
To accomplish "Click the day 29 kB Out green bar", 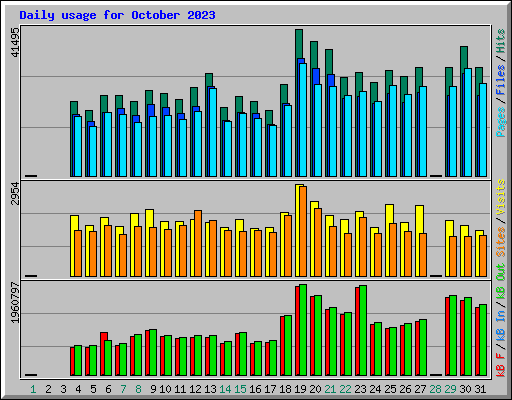I will (x=453, y=335).
